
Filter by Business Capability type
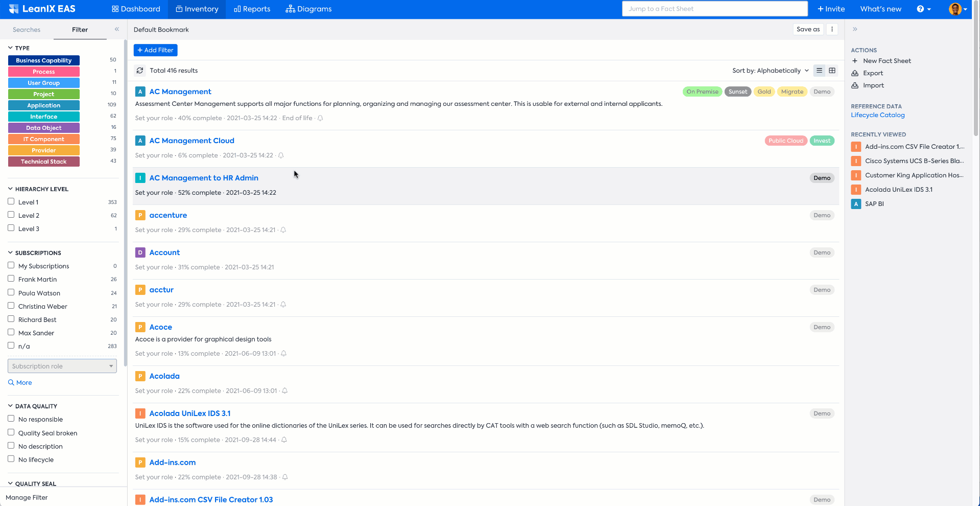[44, 60]
